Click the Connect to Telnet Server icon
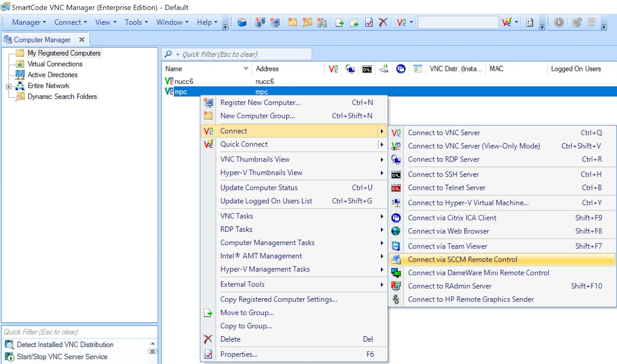Screen dimensions: 617x364 396,188
